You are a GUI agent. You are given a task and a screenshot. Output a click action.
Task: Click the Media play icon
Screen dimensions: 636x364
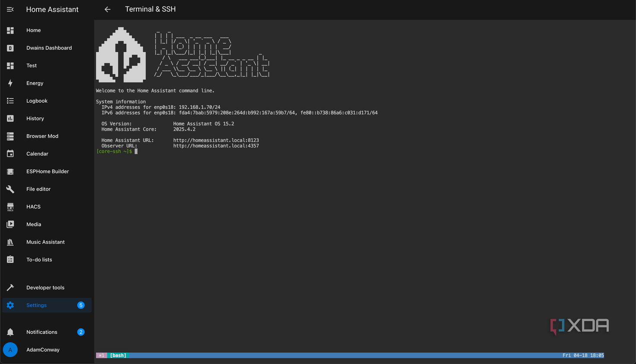[10, 224]
